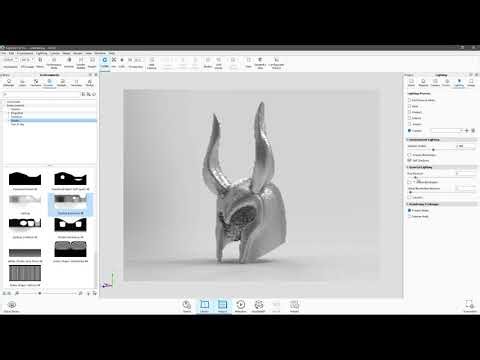The image size is (480, 360).
Task: Select the Sun & Sky environment folder
Action: pyautogui.click(x=17, y=124)
